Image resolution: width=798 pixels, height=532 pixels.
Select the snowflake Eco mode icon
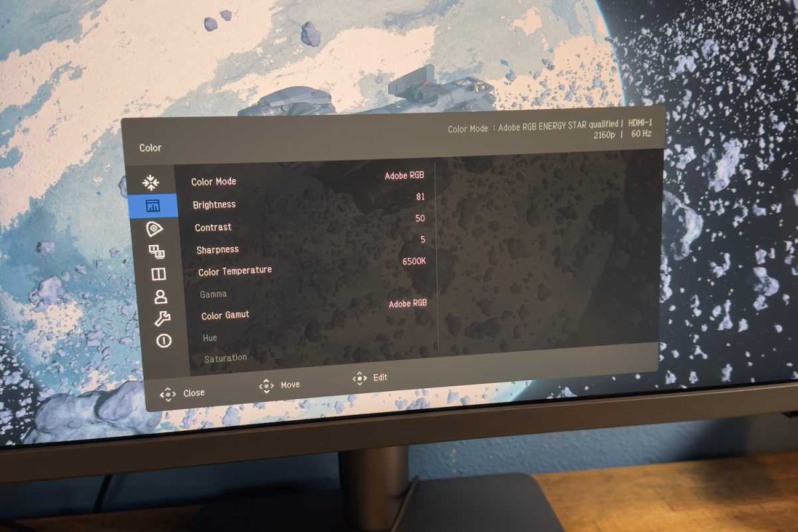(x=151, y=181)
